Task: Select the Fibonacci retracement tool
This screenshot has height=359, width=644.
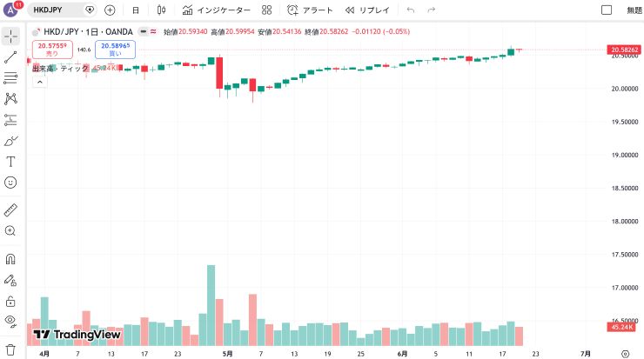Action: pos(10,78)
